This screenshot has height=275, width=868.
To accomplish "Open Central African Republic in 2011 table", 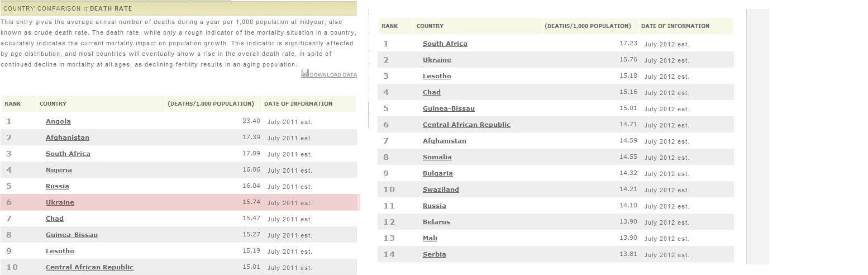I will click(x=89, y=267).
